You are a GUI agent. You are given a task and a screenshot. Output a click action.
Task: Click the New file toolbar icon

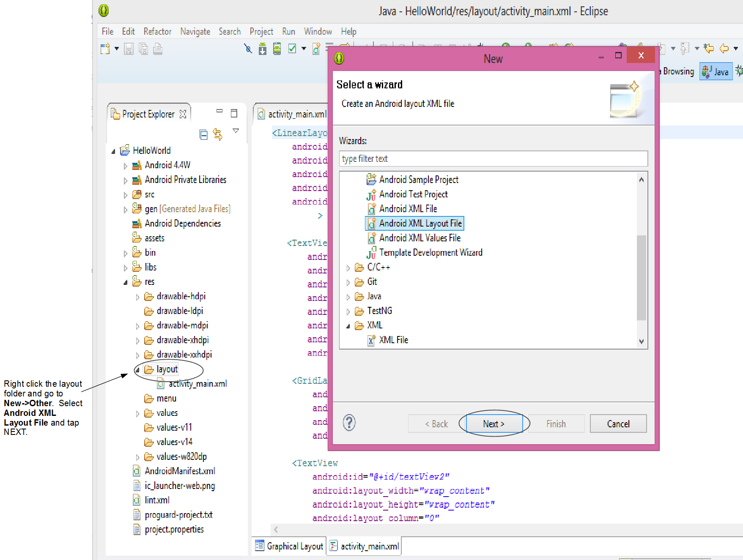105,49
